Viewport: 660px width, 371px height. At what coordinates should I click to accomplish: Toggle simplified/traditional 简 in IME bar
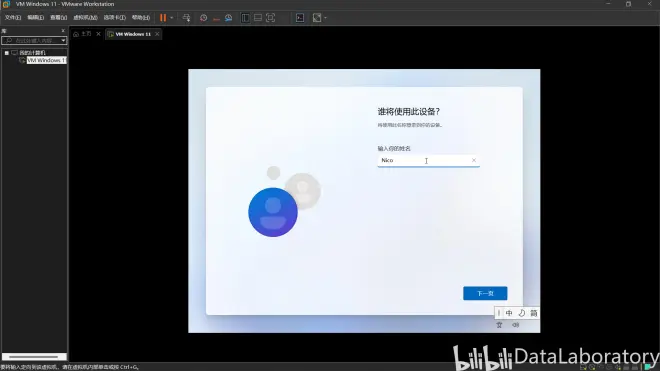(x=534, y=313)
